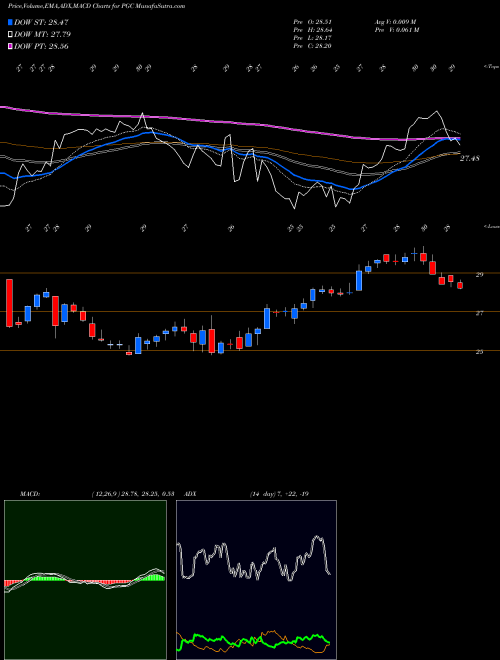The height and width of the screenshot is (660, 500).
Task: Click the 'Pre H: 28.64' high value
Action: click(x=312, y=30)
